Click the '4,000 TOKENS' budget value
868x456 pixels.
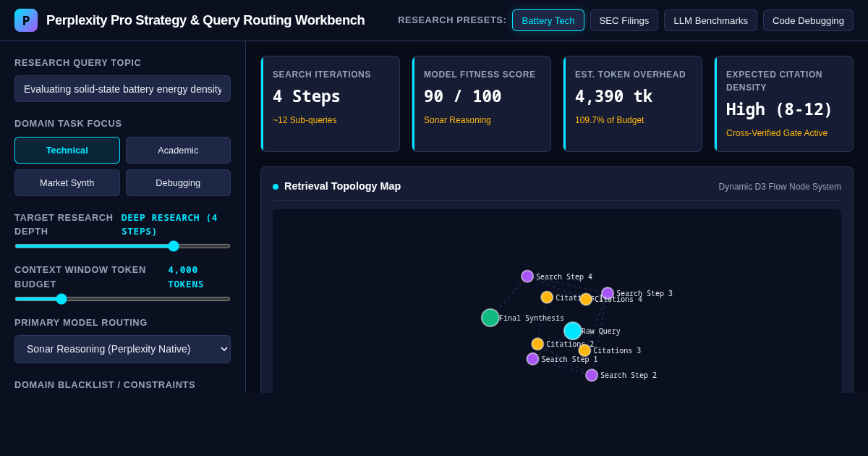click(x=186, y=276)
